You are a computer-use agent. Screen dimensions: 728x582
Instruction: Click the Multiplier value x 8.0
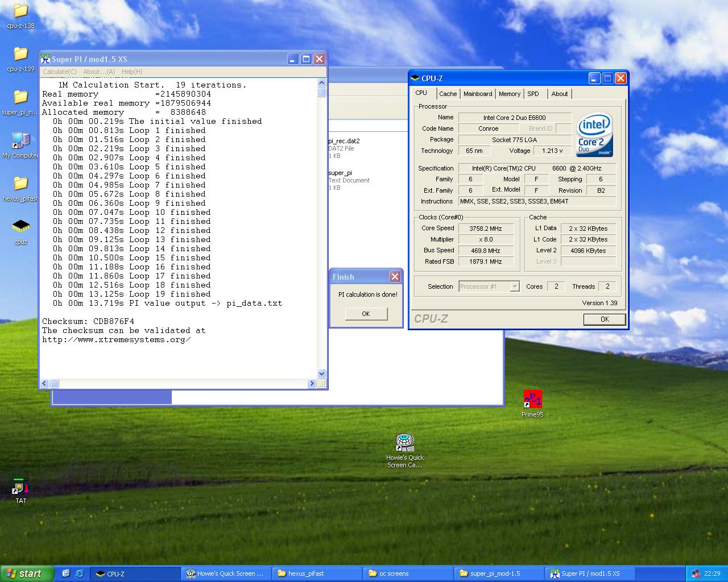[x=486, y=239]
